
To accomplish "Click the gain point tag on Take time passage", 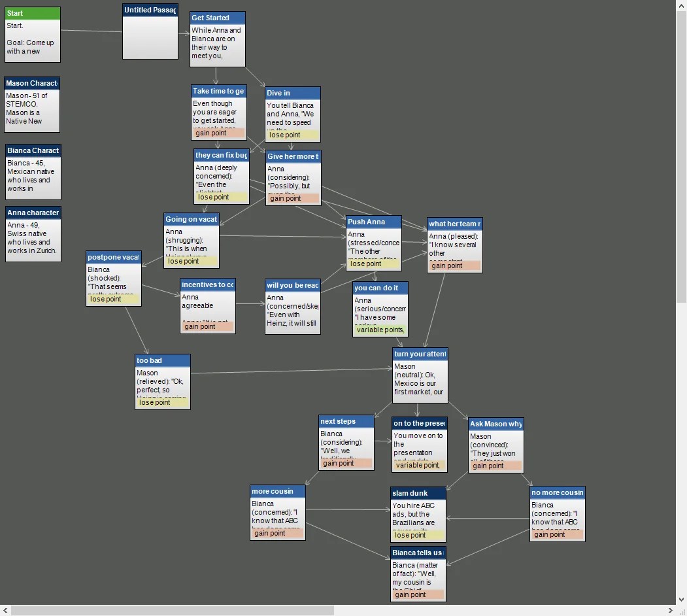I will pyautogui.click(x=219, y=133).
